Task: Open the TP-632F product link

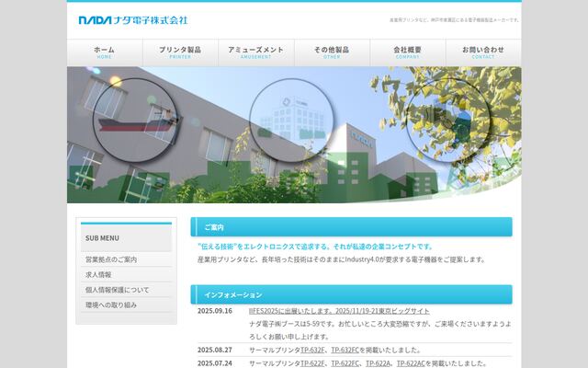Action: click(x=312, y=350)
